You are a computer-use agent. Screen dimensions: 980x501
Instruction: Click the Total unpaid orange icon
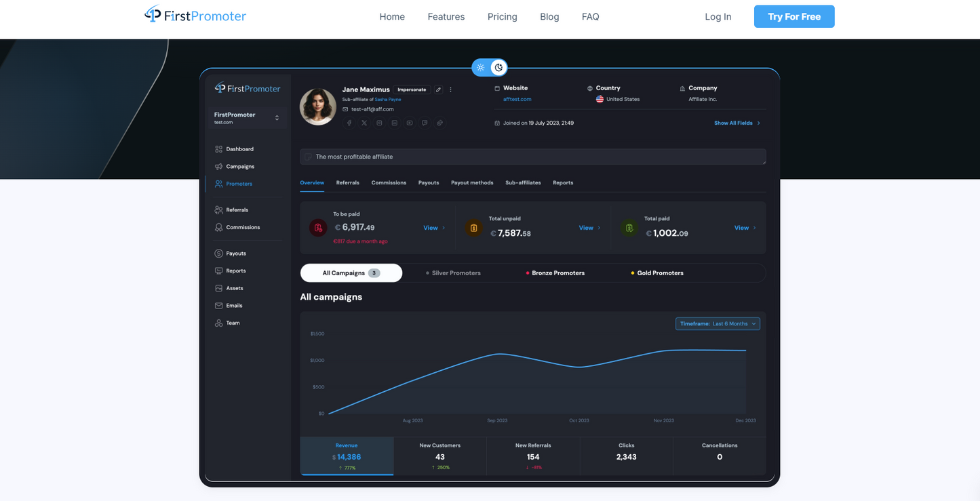click(x=473, y=228)
